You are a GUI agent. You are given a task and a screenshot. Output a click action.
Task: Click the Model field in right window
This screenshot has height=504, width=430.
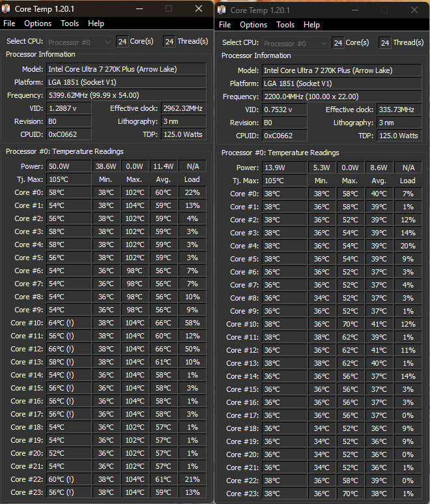342,70
